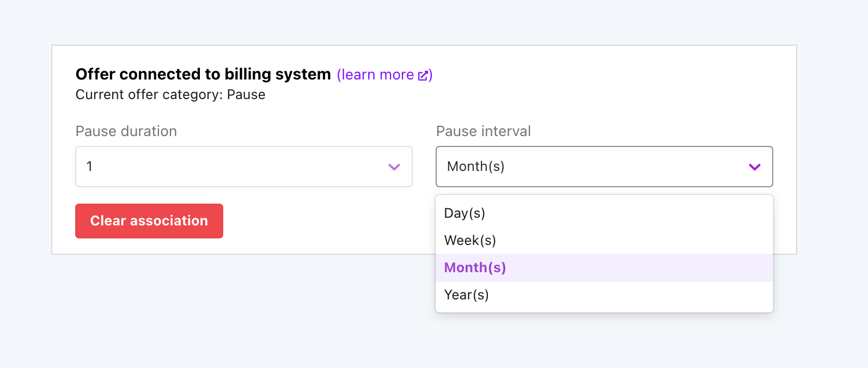The width and height of the screenshot is (868, 368).
Task: Open the "learn more" link
Action: tap(377, 75)
